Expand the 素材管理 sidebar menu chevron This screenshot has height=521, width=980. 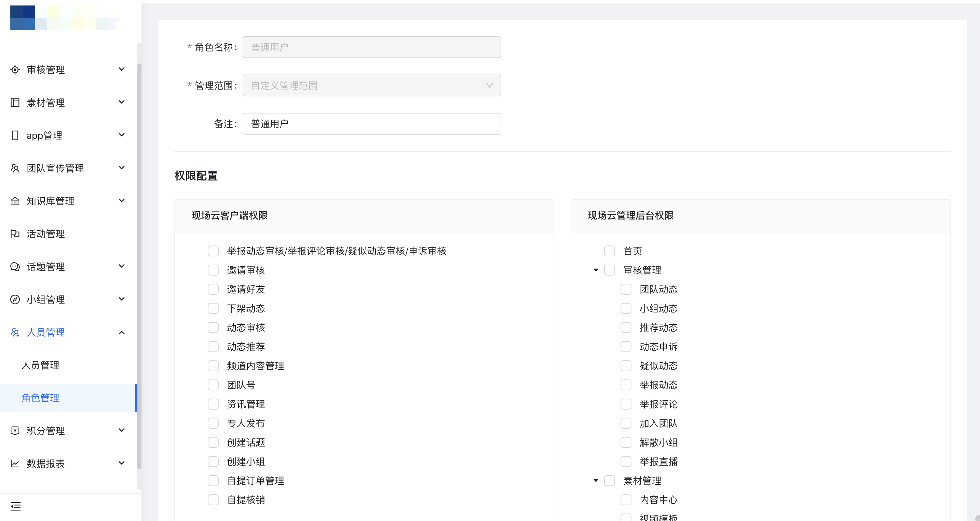(x=122, y=102)
